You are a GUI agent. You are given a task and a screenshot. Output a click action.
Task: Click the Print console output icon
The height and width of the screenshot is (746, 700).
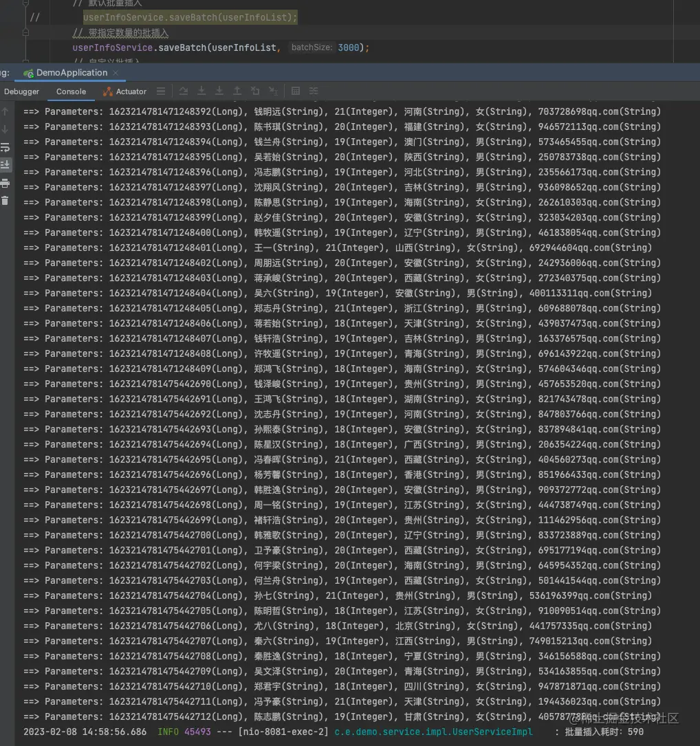tap(6, 183)
